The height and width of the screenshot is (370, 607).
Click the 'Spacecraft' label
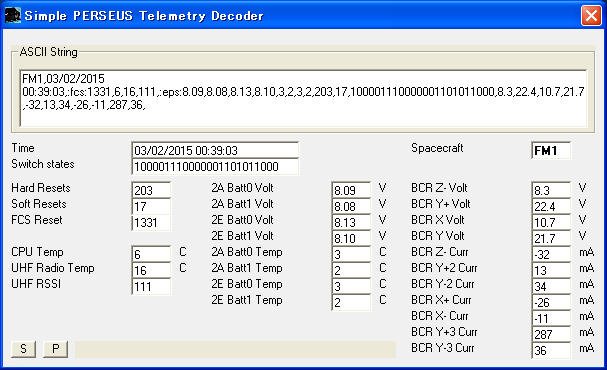coord(437,148)
